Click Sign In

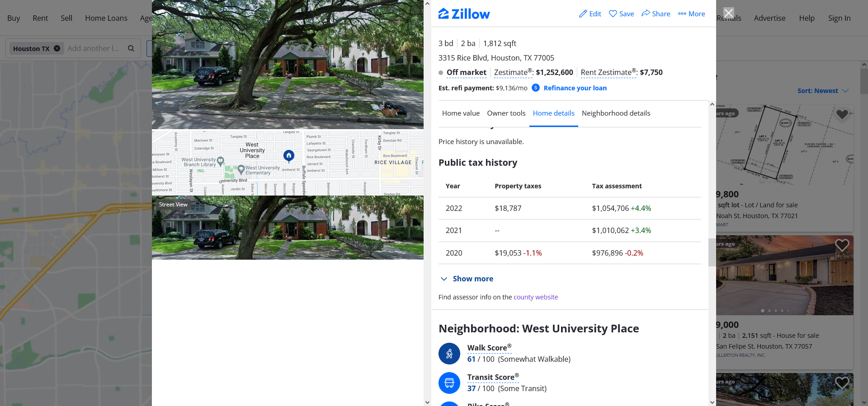[x=839, y=18]
